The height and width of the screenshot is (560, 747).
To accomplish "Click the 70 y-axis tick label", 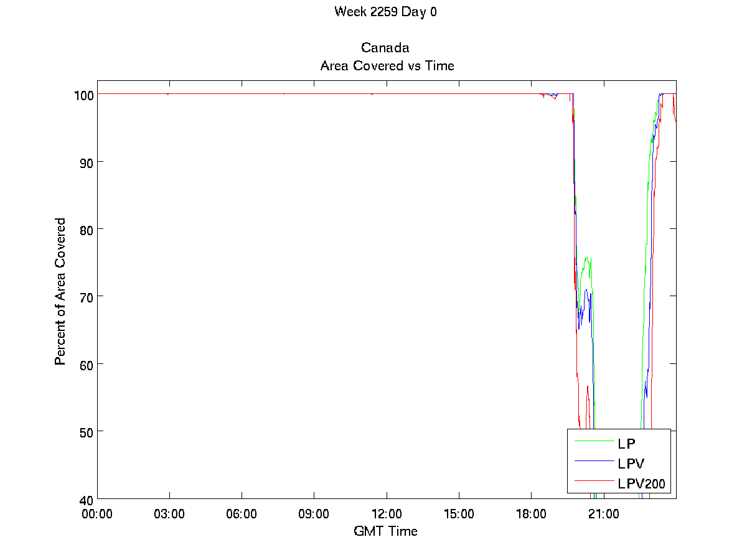I will click(x=87, y=296).
